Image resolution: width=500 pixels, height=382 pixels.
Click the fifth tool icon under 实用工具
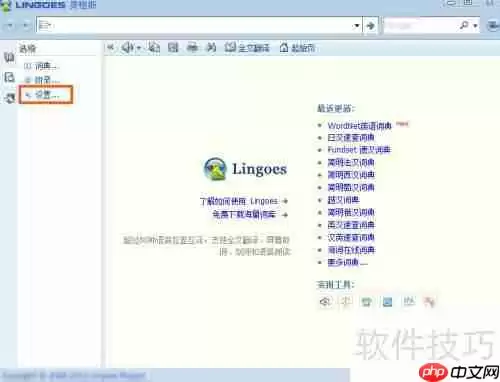pos(409,302)
